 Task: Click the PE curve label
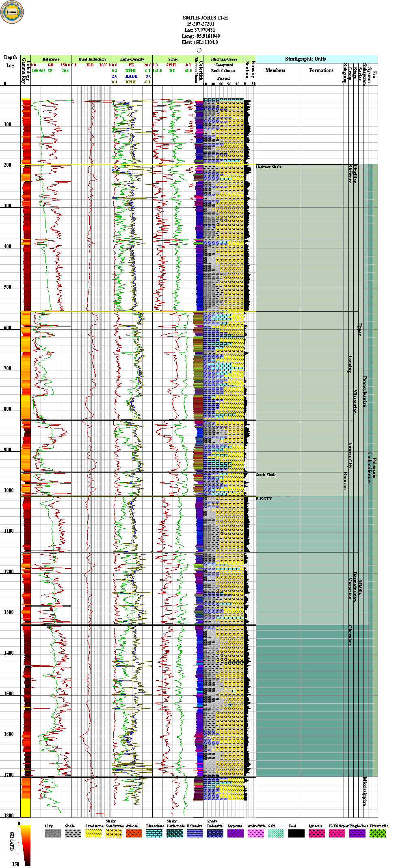131,65
